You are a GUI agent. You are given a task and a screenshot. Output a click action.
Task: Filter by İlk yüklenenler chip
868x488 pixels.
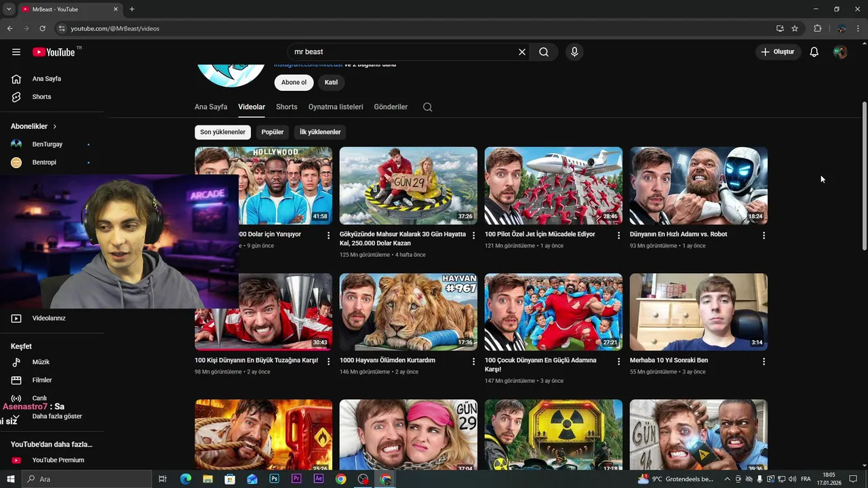320,132
